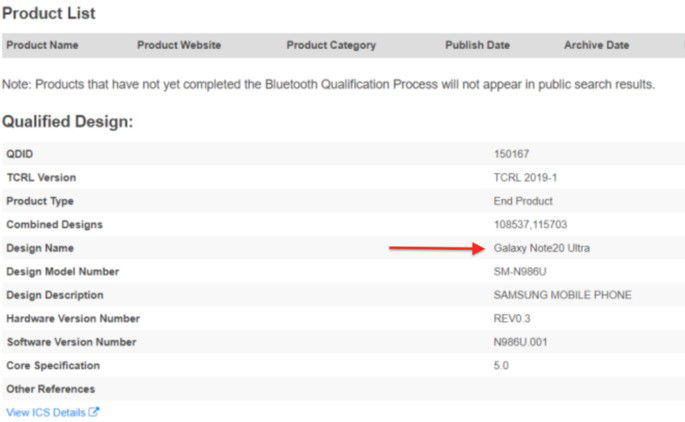685x422 pixels.
Task: Click the TCRL 2019-1 version value
Action: pos(526,177)
